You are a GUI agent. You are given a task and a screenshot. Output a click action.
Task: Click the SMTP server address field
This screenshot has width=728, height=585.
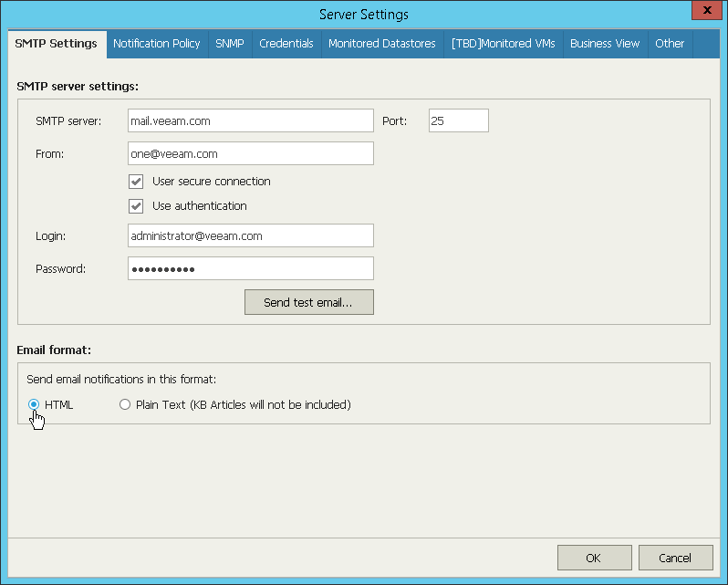[x=251, y=120]
